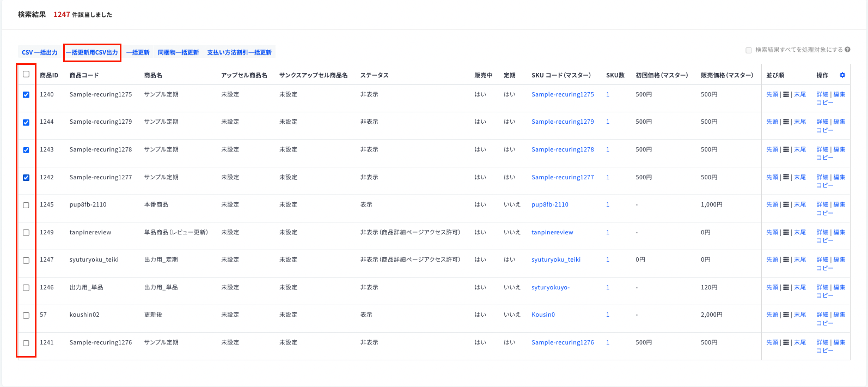Viewport: 868px width, 387px height.
Task: Click 一括更新 button
Action: coord(138,52)
